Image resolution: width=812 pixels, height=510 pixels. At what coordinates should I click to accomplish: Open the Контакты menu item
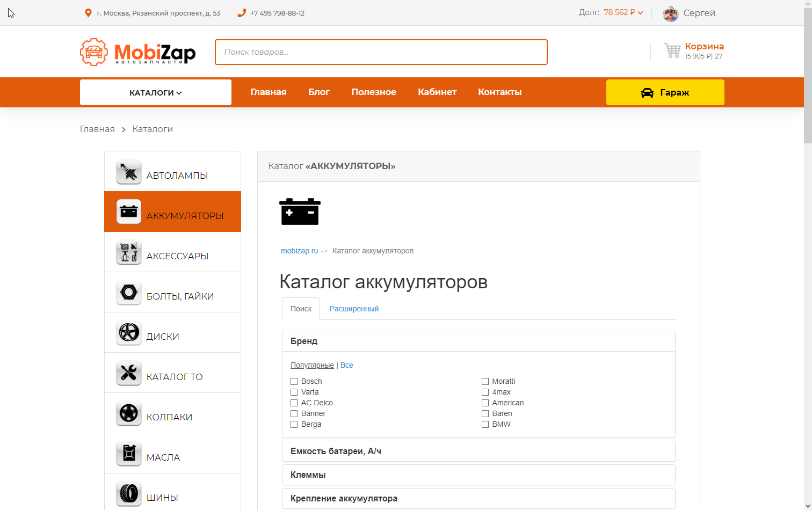pos(500,92)
